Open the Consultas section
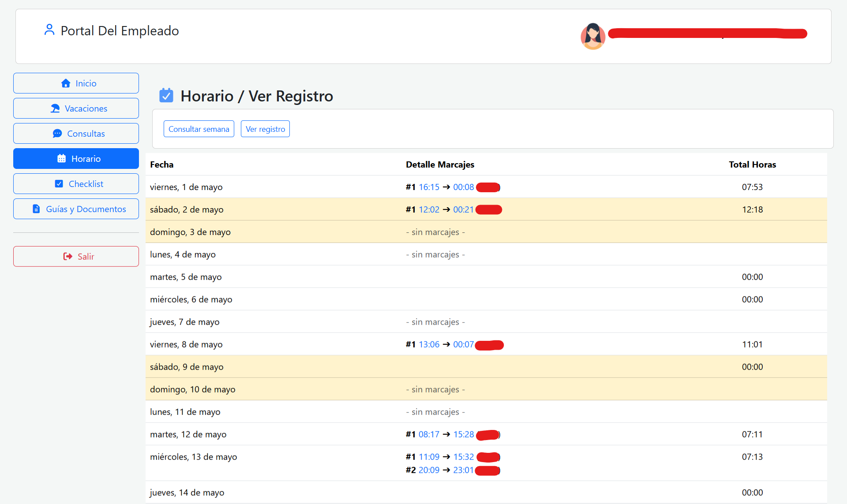Image resolution: width=847 pixels, height=504 pixels. point(76,134)
